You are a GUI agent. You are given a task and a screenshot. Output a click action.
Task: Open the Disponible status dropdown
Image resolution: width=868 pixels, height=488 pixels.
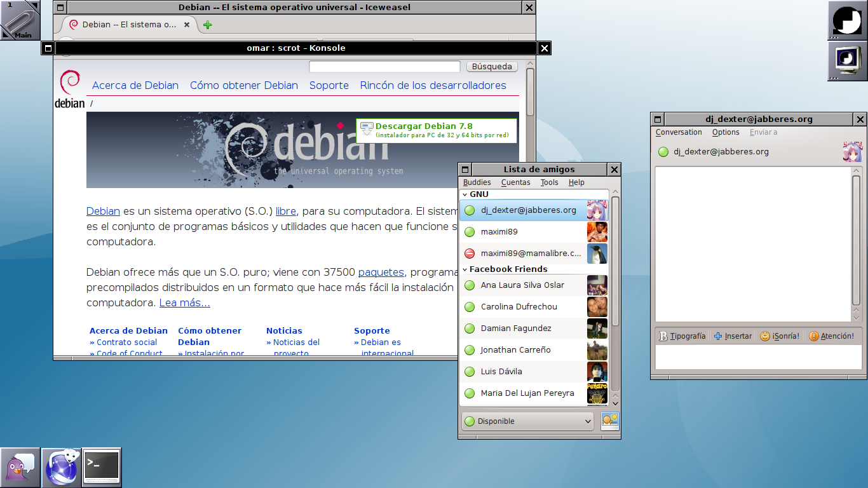tap(527, 421)
